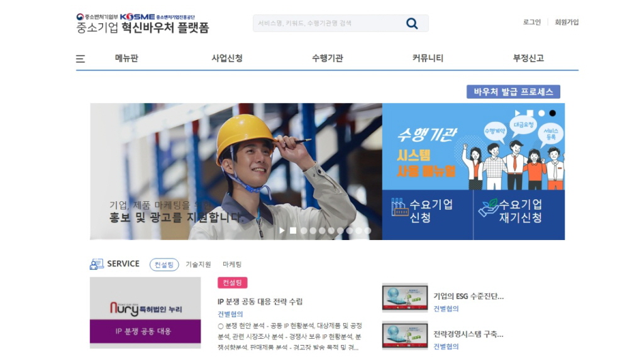The height and width of the screenshot is (362, 644).
Task: Play the main banner slideshow
Action: point(282,231)
